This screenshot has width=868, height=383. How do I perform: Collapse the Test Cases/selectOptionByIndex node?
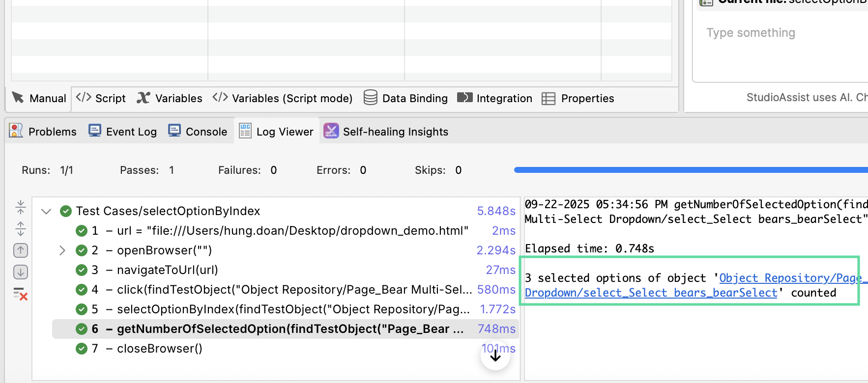point(46,211)
